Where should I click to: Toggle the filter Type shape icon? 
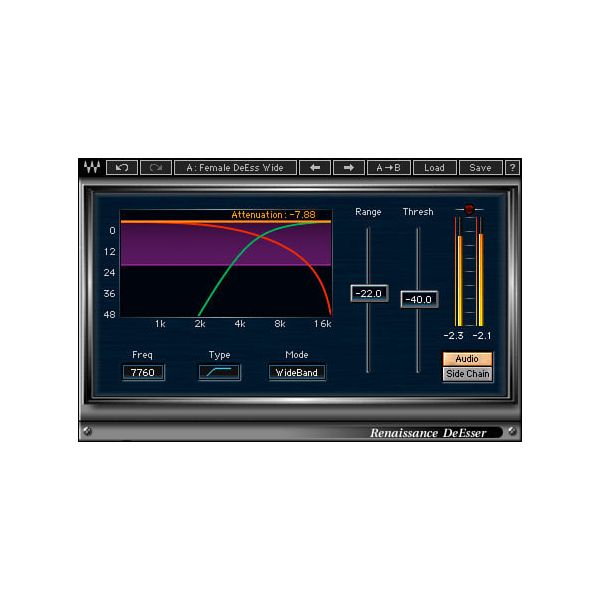(x=219, y=372)
